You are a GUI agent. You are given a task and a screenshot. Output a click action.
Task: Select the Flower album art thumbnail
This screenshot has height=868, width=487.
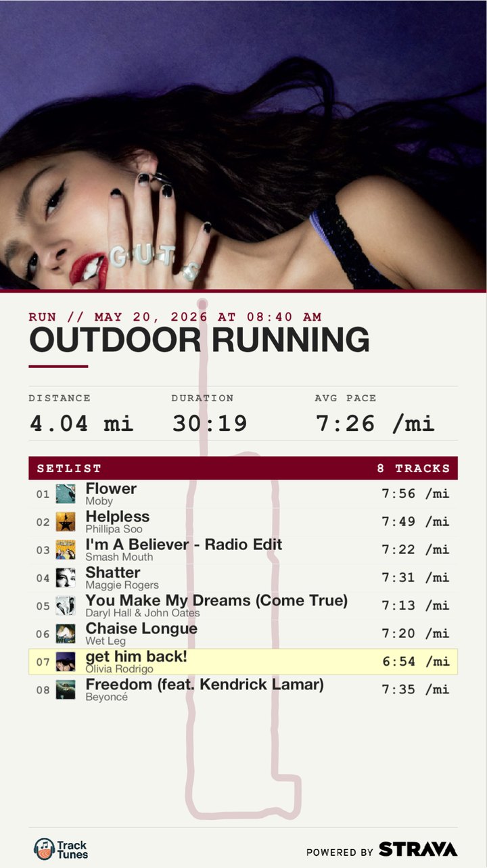click(66, 494)
